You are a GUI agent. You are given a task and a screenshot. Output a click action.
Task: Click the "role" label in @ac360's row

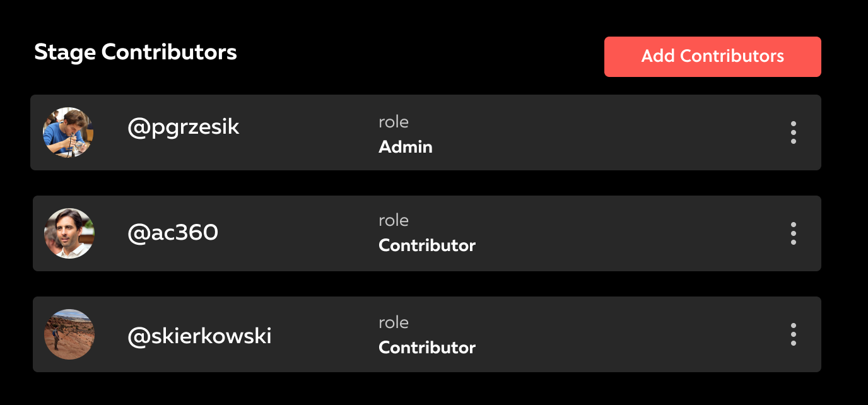click(x=394, y=220)
